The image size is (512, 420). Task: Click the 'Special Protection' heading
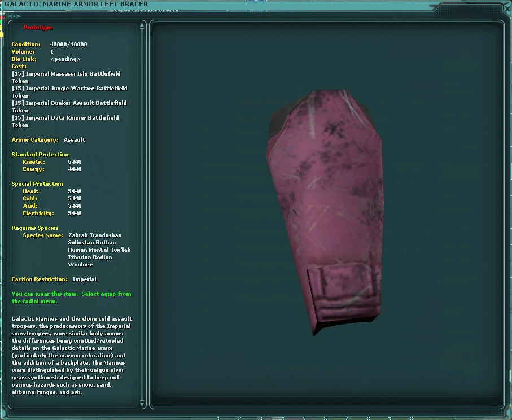[37, 184]
